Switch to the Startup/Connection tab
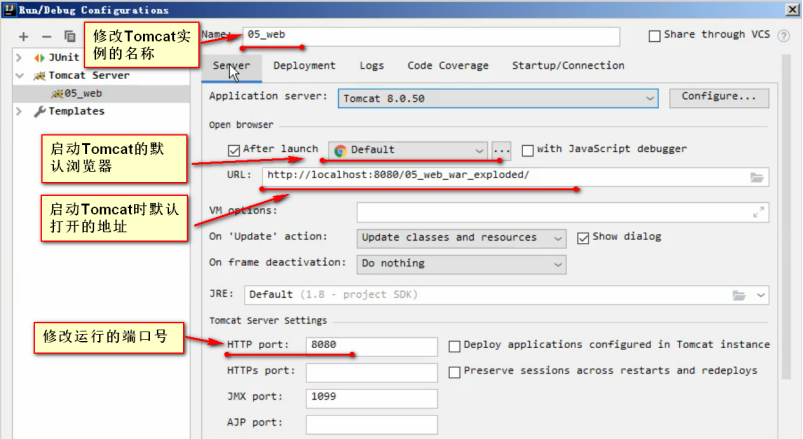The height and width of the screenshot is (439, 803). [x=568, y=66]
